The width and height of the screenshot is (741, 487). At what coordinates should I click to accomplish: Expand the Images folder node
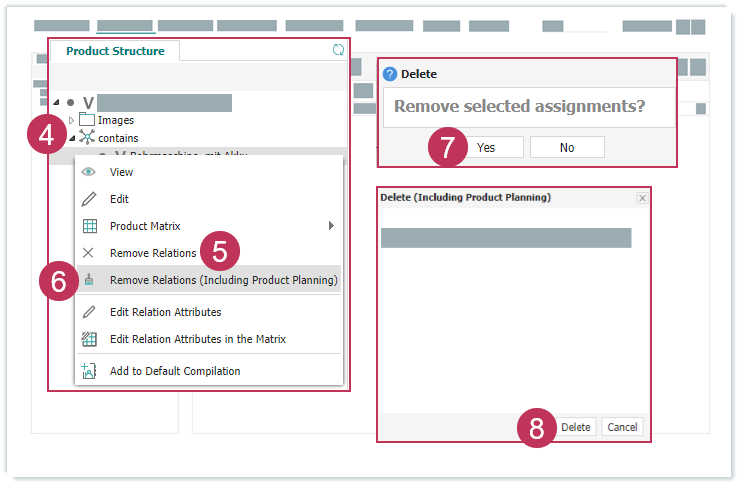[x=70, y=121]
